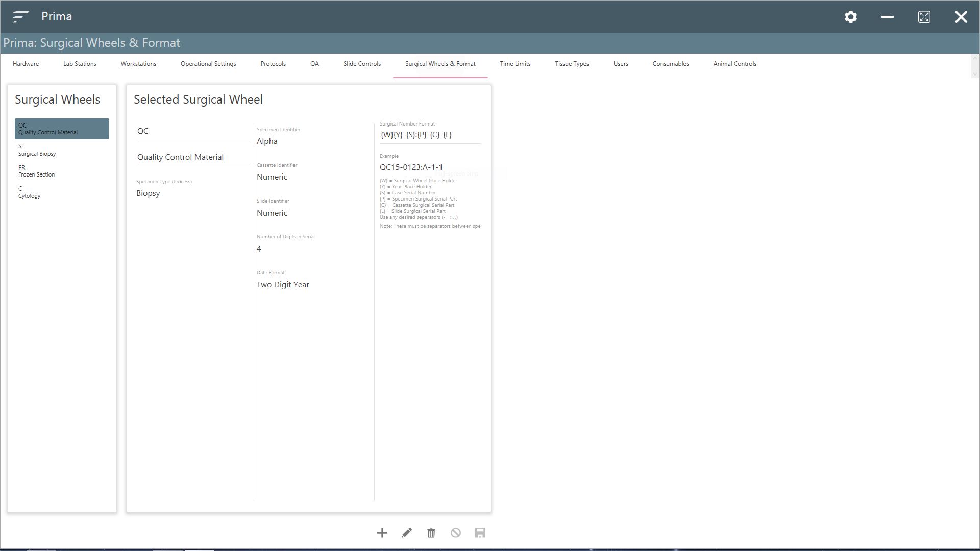This screenshot has height=551, width=980.
Task: Click the example value QC15-0123:A-1-1
Action: point(411,167)
